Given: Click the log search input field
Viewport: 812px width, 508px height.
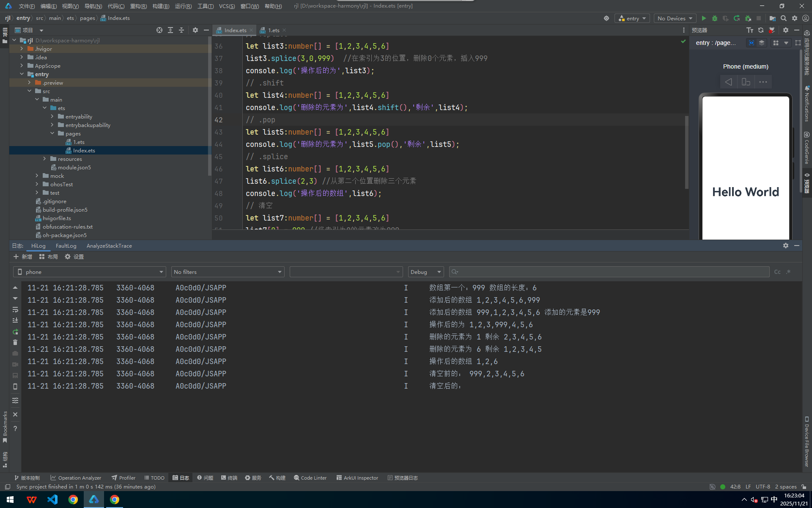Looking at the screenshot, I should click(x=609, y=272).
